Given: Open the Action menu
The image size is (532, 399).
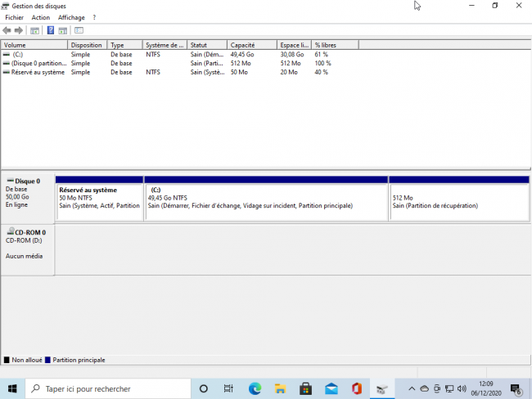Looking at the screenshot, I should (x=40, y=17).
